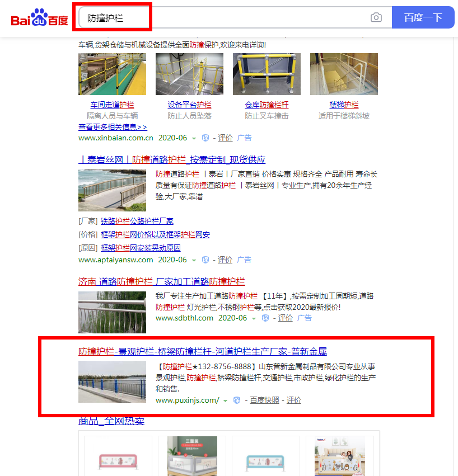Expand dropdown arrow next to www.sdbthl.com date

pyautogui.click(x=254, y=319)
